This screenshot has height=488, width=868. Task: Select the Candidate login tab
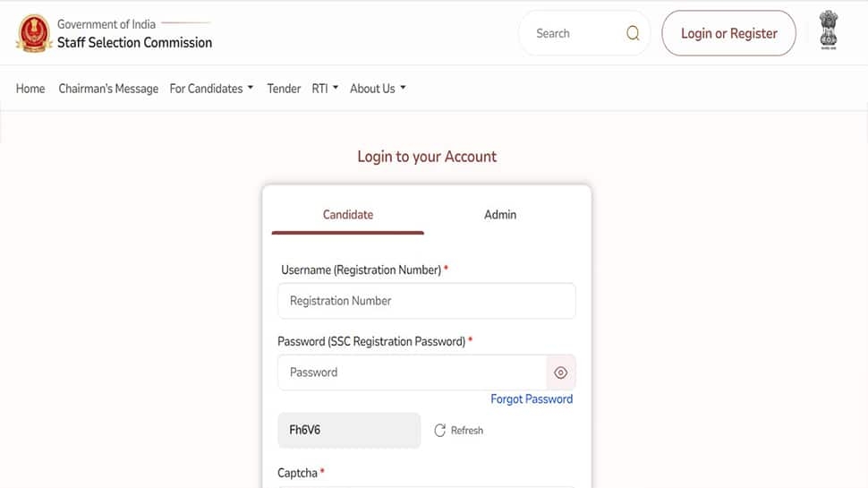click(x=347, y=215)
